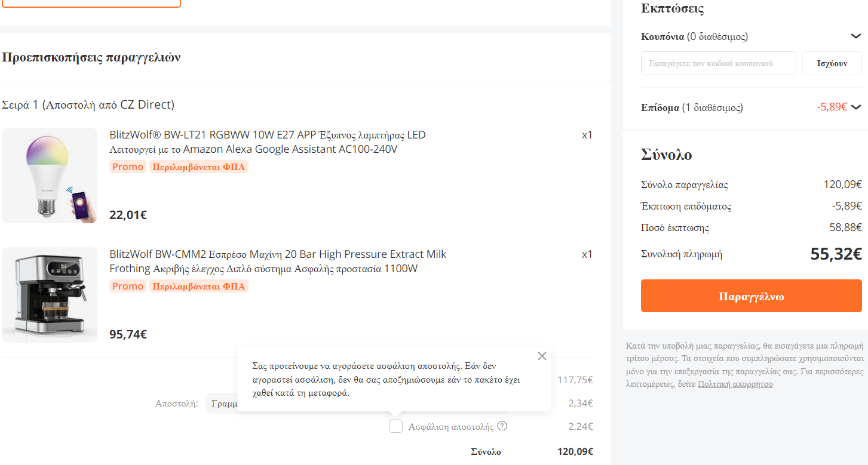Place order with the Παραγγέλνω button
Image resolution: width=868 pixels, height=465 pixels.
coord(752,296)
